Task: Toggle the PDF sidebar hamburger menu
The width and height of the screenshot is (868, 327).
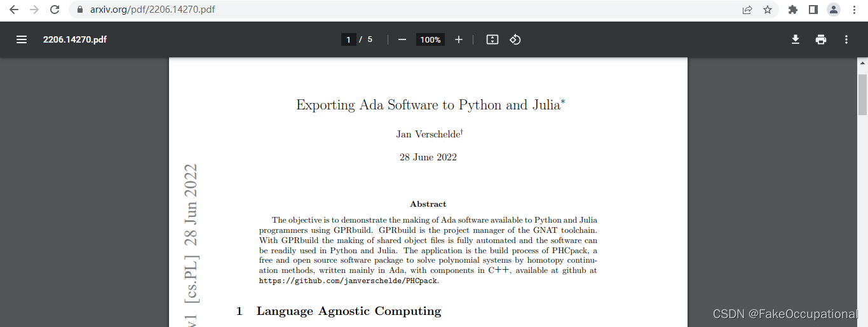Action: click(x=22, y=39)
